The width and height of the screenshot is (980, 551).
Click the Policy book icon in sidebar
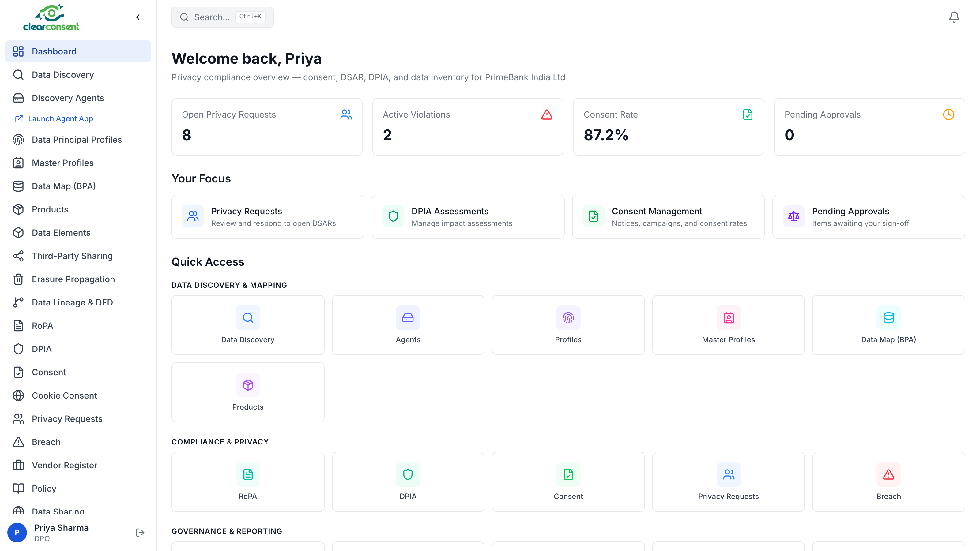pos(18,488)
